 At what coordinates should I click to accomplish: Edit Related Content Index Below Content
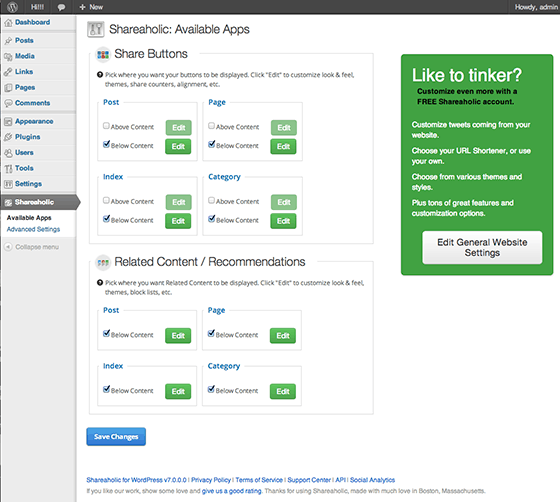(x=178, y=391)
